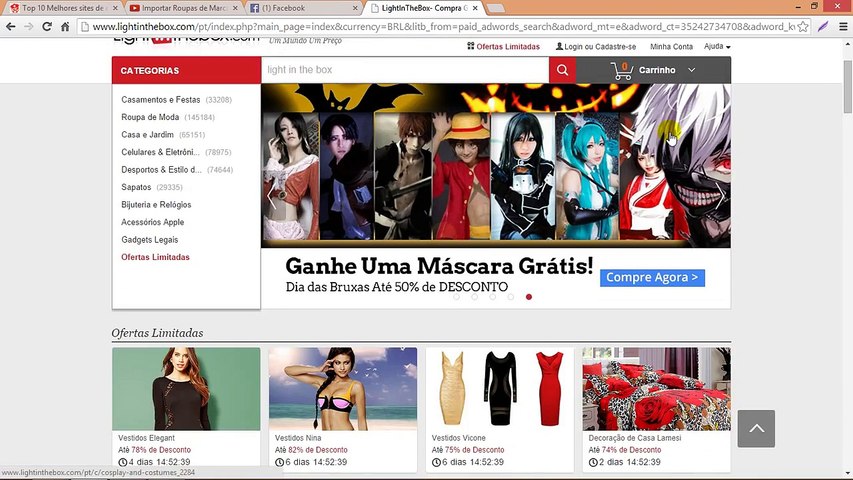The image size is (853, 480).
Task: Click the browser forward arrow
Action: (x=28, y=27)
